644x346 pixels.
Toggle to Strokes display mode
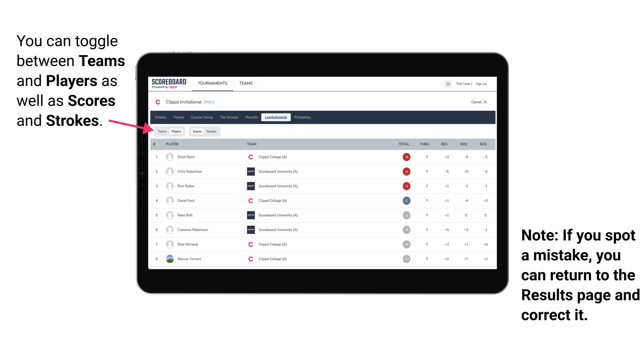(x=212, y=131)
